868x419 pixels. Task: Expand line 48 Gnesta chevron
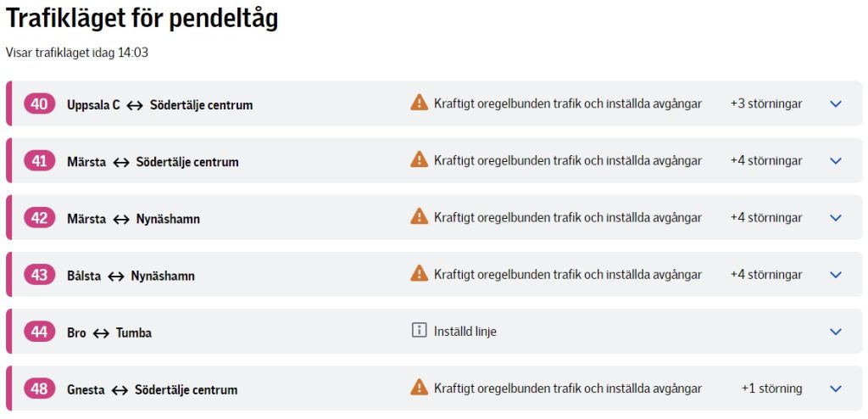click(x=836, y=388)
